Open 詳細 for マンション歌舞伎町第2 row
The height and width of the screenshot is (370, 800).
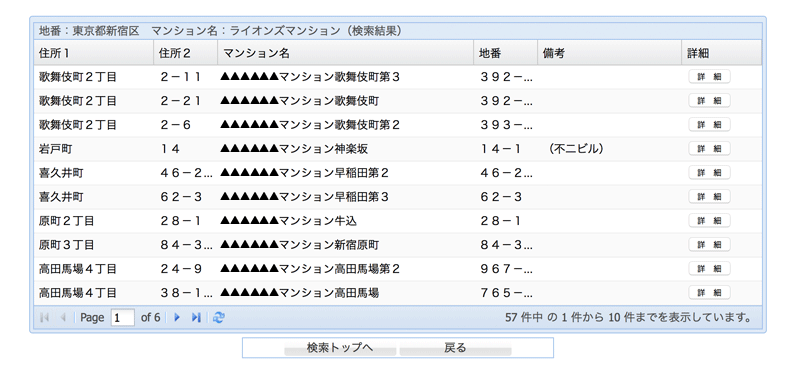tap(709, 125)
